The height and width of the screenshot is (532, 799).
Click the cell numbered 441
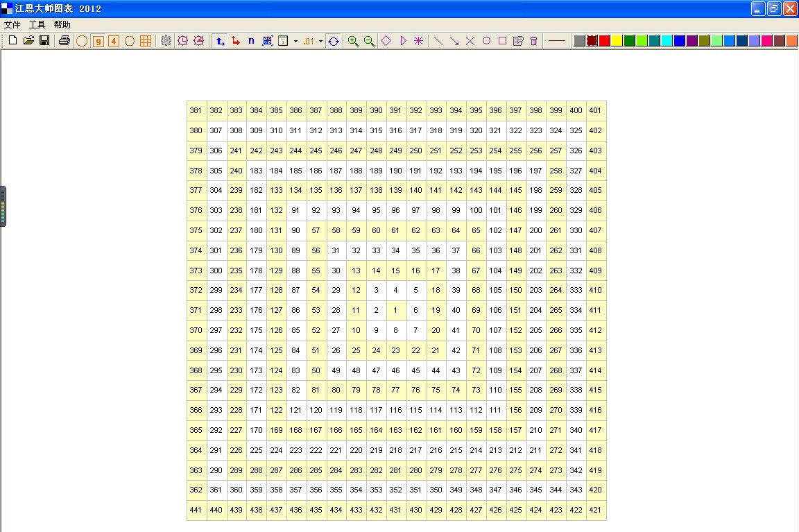[x=196, y=510]
